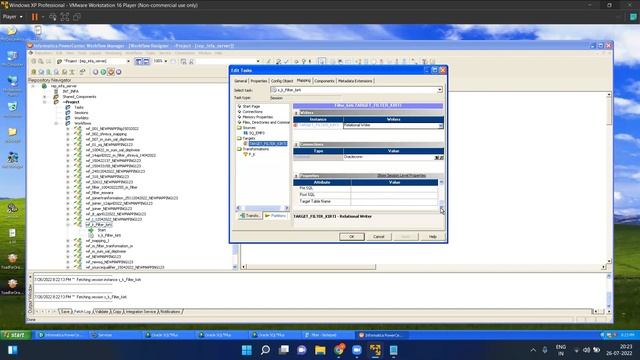The image size is (640, 360).
Task: Select Files, Directories and Commands node
Action: pyautogui.click(x=266, y=122)
